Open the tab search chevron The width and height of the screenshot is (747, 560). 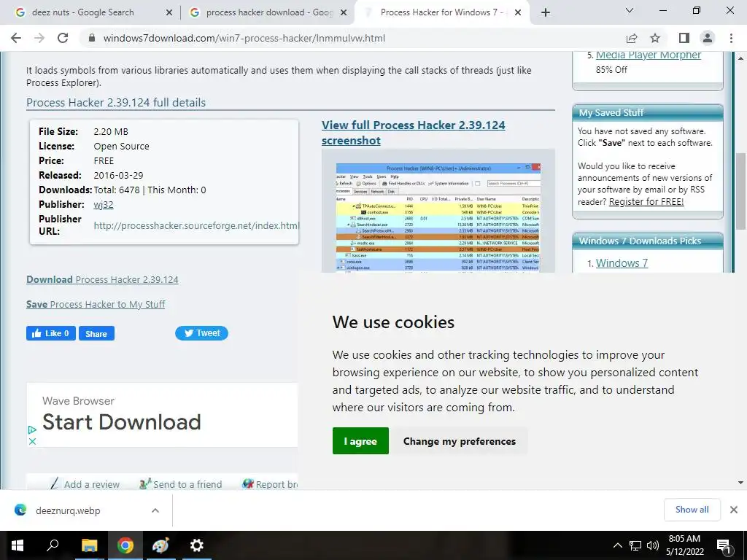630,10
